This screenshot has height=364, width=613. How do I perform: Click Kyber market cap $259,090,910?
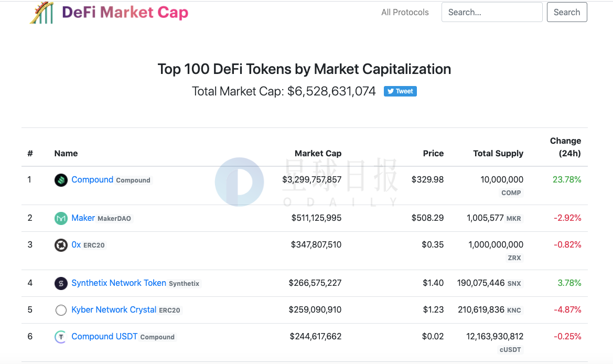tap(315, 309)
